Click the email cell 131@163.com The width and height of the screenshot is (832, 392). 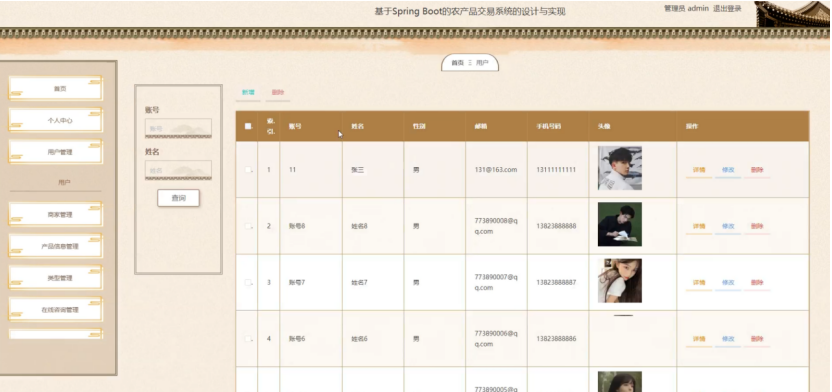[496, 170]
